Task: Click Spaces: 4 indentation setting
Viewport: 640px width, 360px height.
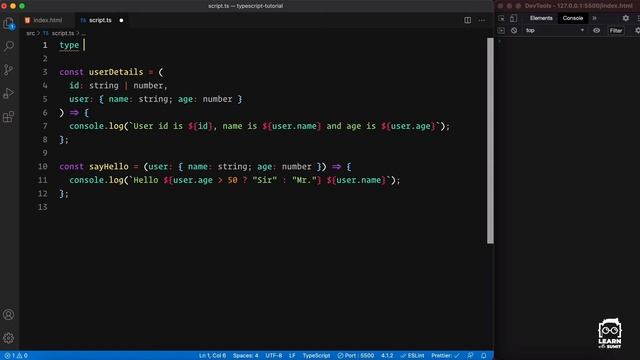Action: tap(245, 356)
